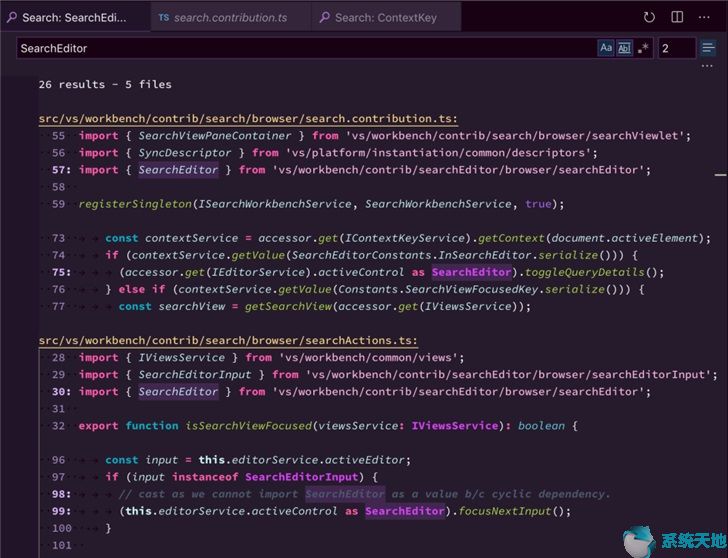Open search.contribution.ts file path heading
The width and height of the screenshot is (728, 558).
(x=248, y=119)
